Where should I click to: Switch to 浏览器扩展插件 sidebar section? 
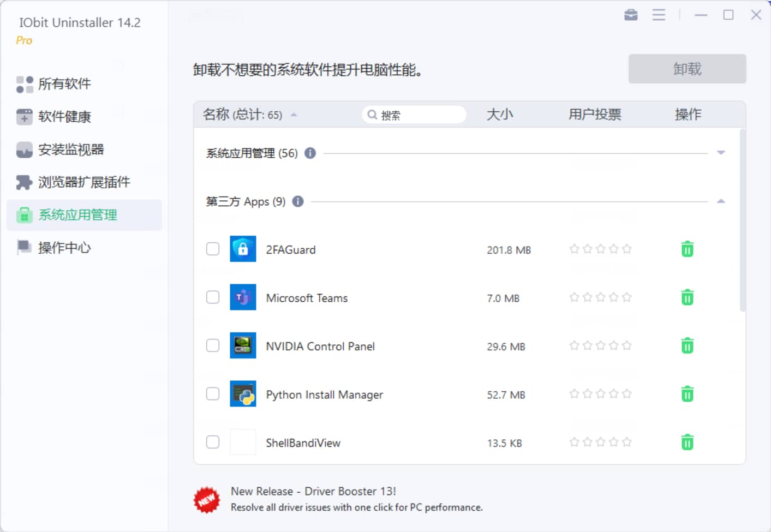[84, 182]
